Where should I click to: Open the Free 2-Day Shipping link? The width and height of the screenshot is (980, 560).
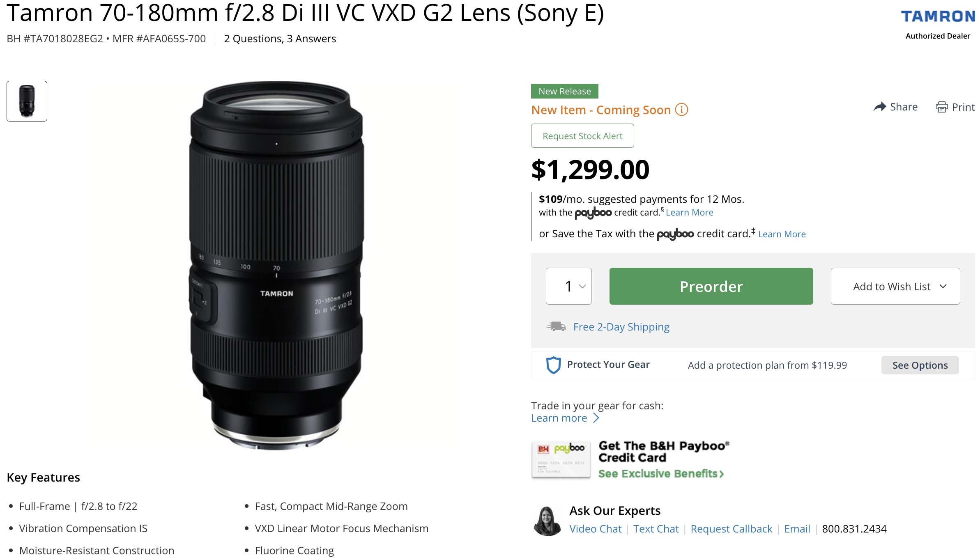tap(621, 327)
